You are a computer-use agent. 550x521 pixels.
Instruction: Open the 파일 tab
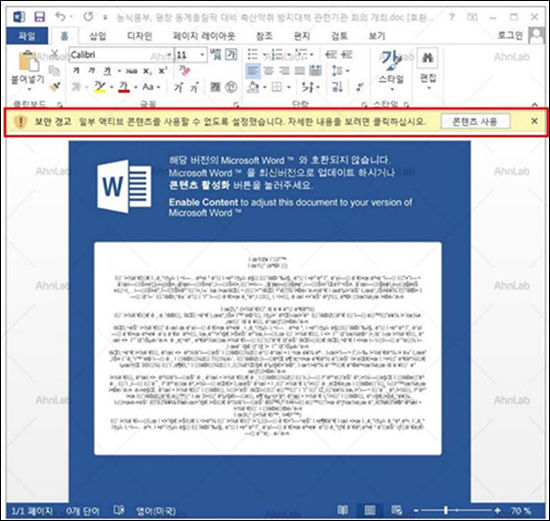(x=27, y=36)
